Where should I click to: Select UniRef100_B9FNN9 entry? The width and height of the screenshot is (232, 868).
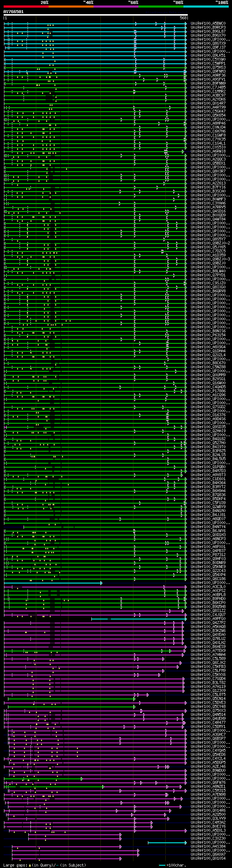coord(208,84)
